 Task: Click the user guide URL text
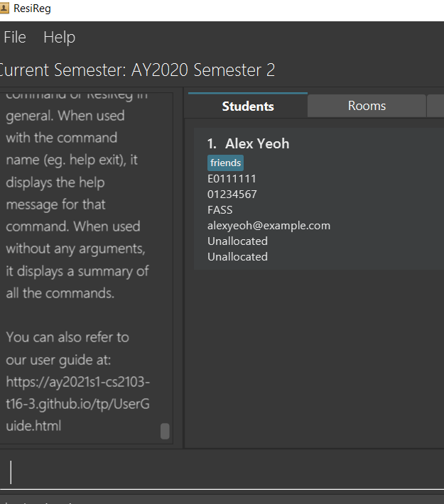coord(78,404)
